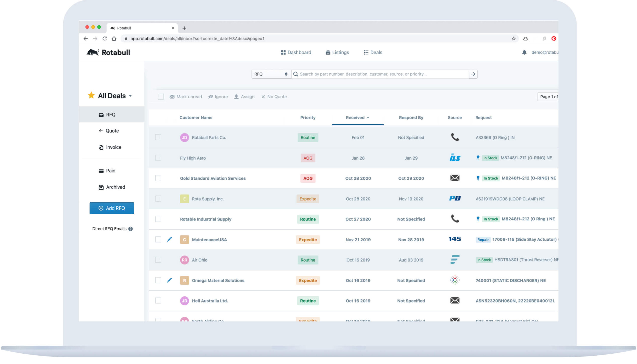The width and height of the screenshot is (637, 364).
Task: Submit search with the arrow icon
Action: click(x=473, y=74)
